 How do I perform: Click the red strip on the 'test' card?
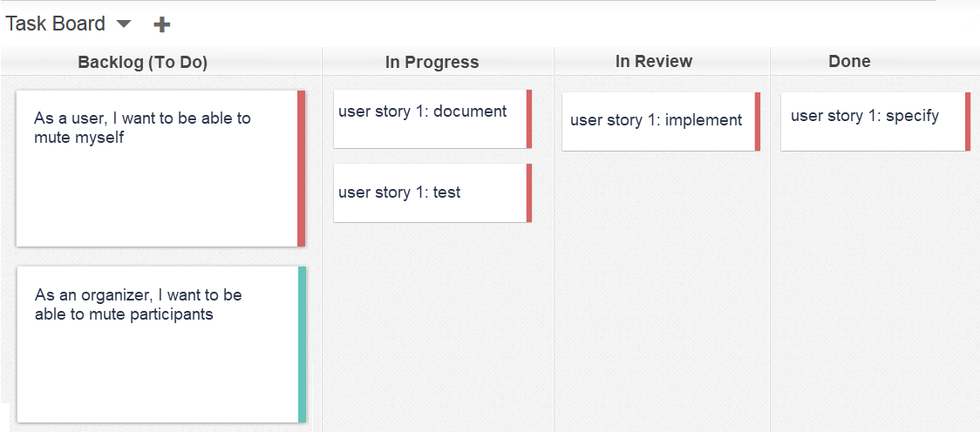[528, 192]
